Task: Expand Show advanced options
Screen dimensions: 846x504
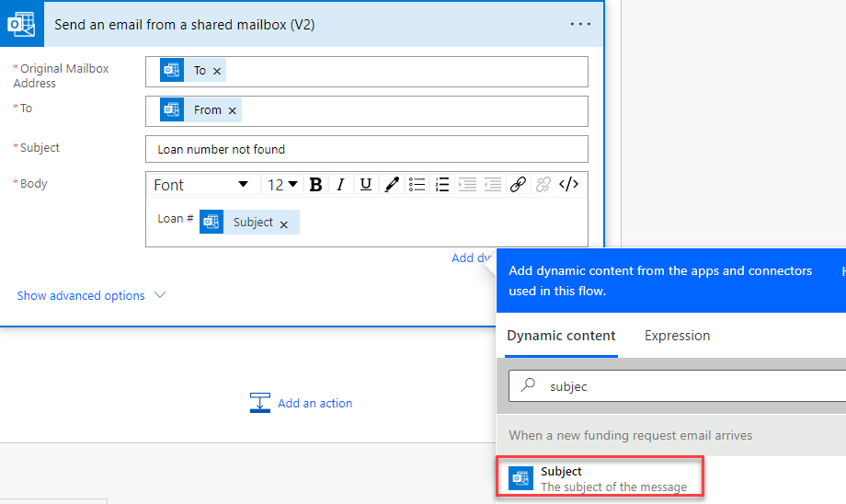Action: pyautogui.click(x=81, y=296)
